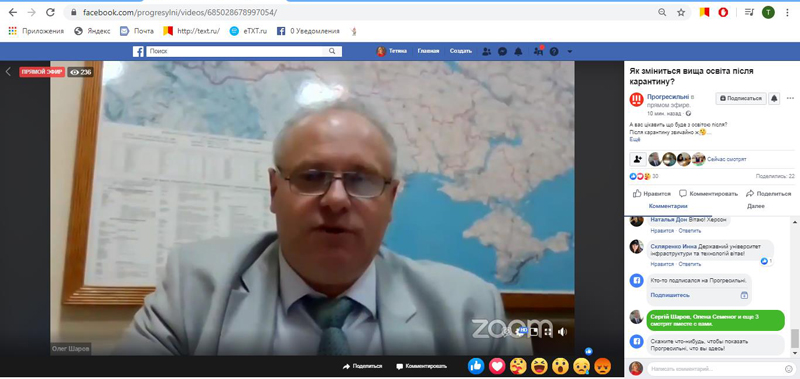Viewport: 800px width, 379px height.
Task: Bookmark this page with star icon
Action: click(x=681, y=12)
